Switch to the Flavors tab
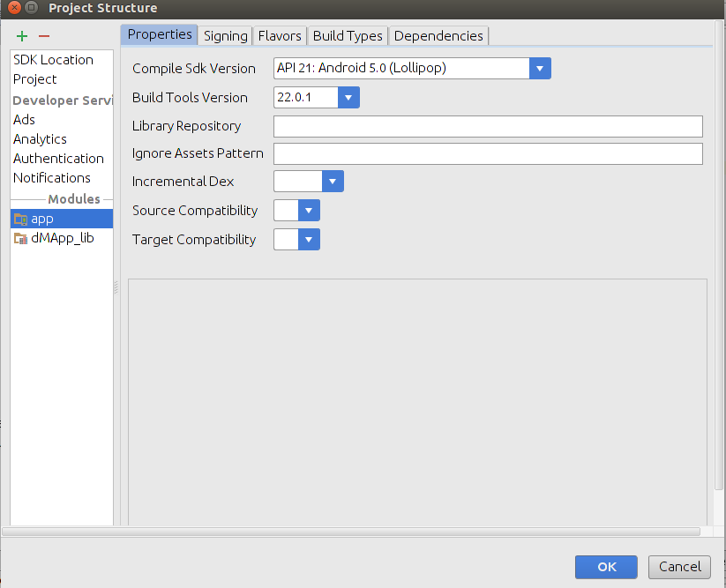 pos(280,35)
